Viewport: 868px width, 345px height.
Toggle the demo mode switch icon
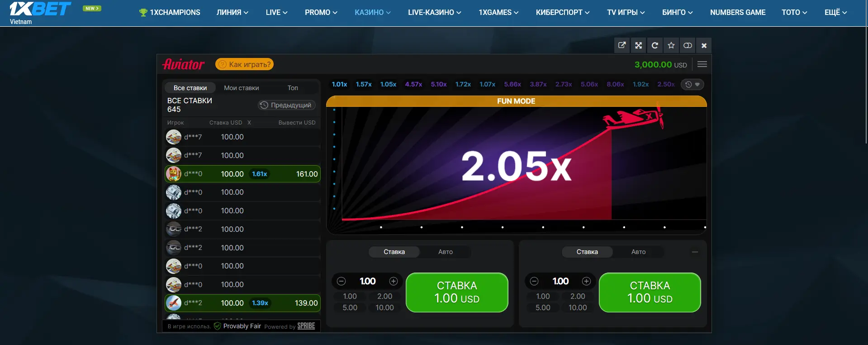[x=688, y=45]
